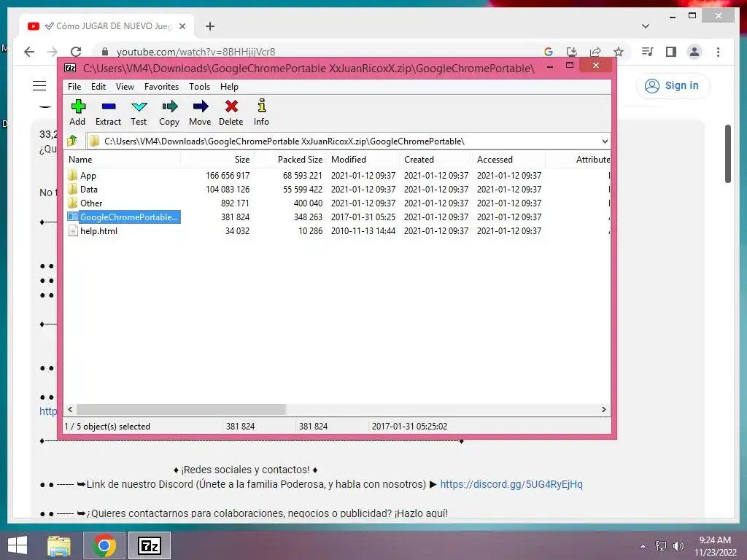Open the View menu
747x560 pixels.
click(x=125, y=87)
